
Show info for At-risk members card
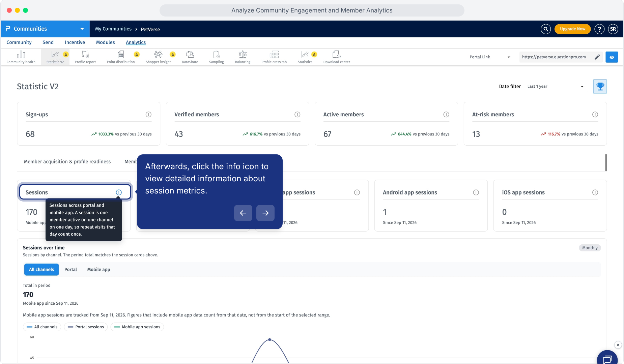[595, 115]
